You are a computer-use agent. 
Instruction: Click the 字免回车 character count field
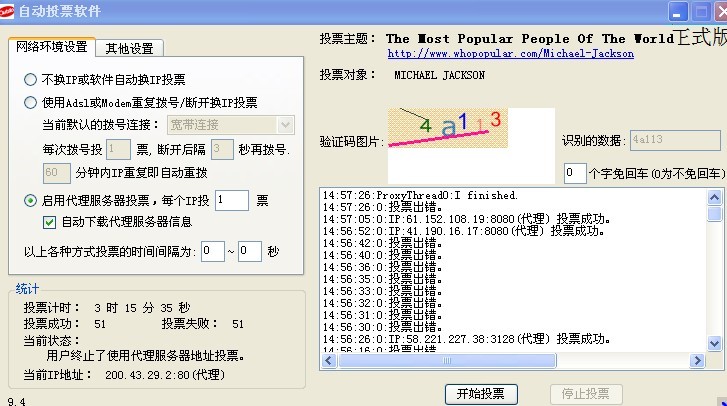tap(574, 173)
